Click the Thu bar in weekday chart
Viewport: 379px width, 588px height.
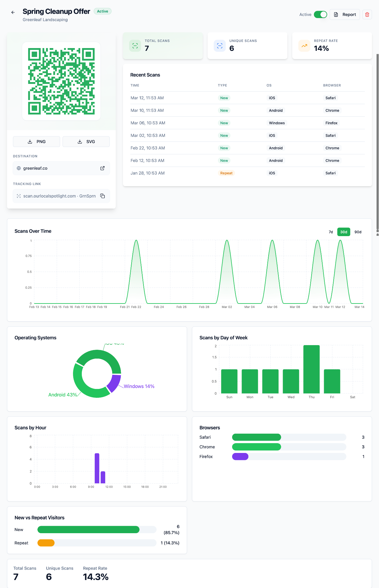tap(312, 369)
